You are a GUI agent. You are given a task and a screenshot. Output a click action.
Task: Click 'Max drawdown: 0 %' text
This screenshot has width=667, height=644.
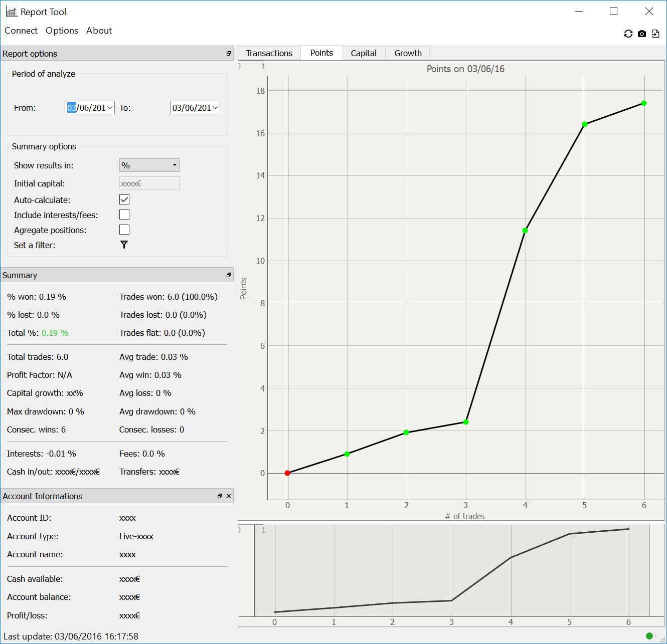coord(46,411)
